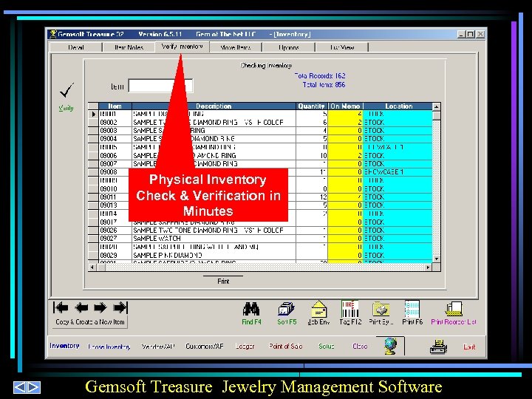The height and width of the screenshot is (399, 532).
Task: Click the Job Env envelope icon
Action: tap(319, 309)
